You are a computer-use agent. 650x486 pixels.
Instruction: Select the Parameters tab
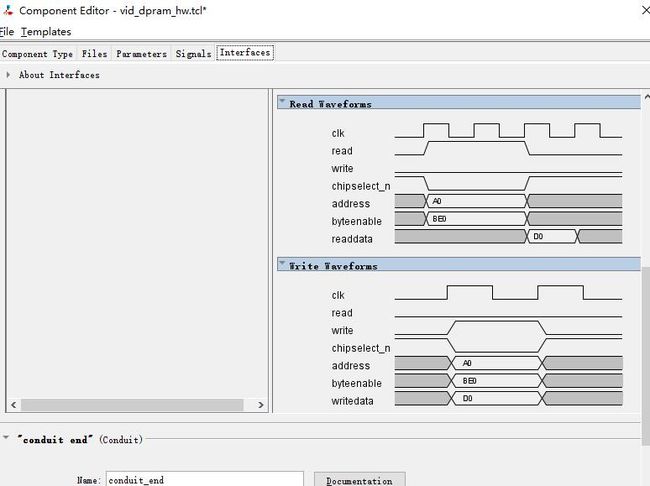[x=141, y=54]
